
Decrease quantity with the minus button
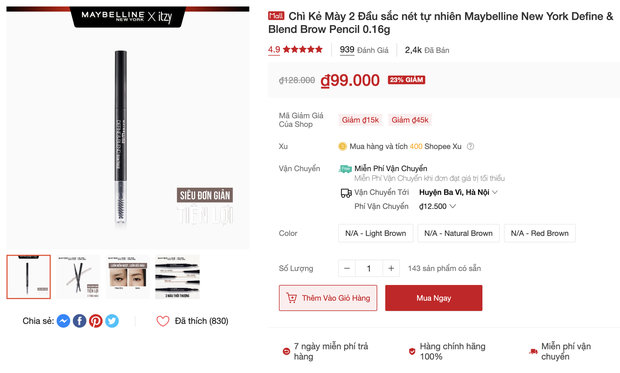347,269
